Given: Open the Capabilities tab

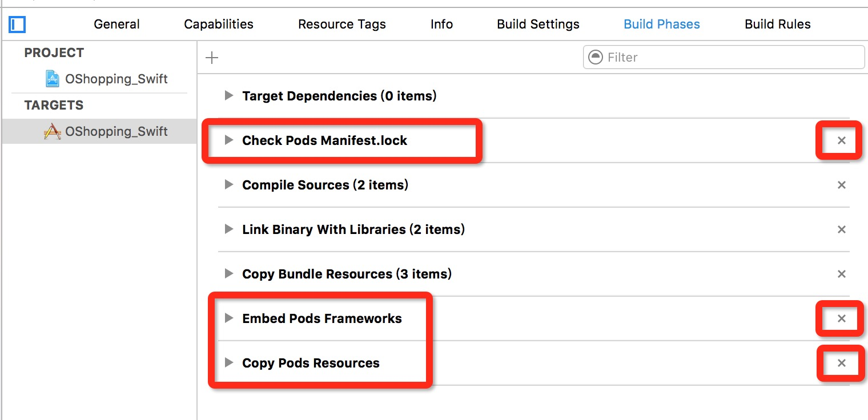Looking at the screenshot, I should pos(219,24).
